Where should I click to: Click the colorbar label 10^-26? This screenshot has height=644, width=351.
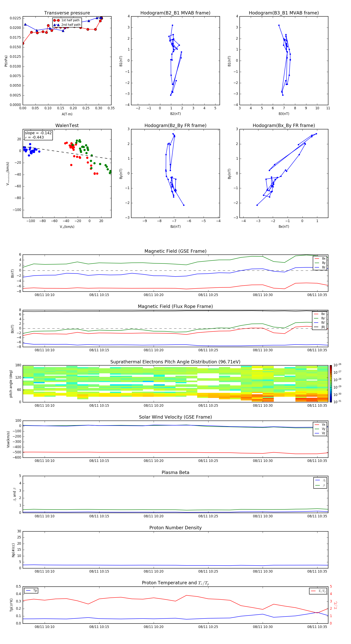(x=337, y=365)
